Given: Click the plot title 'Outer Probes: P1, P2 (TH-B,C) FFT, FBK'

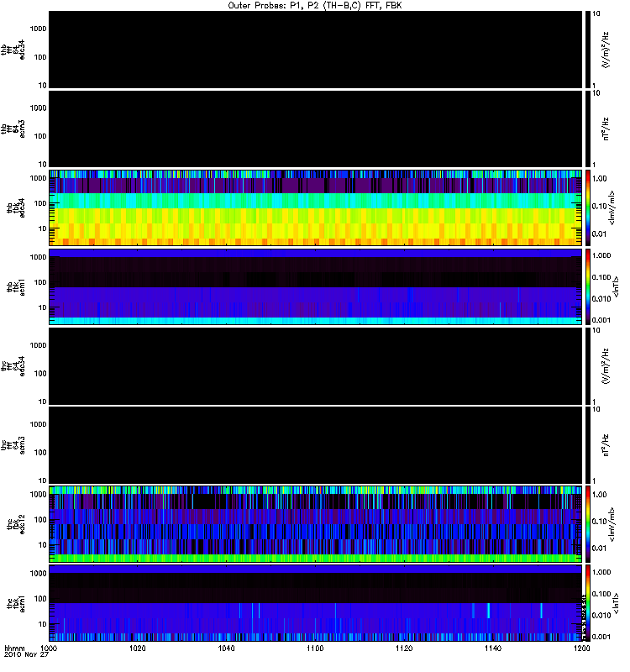Looking at the screenshot, I should [314, 6].
